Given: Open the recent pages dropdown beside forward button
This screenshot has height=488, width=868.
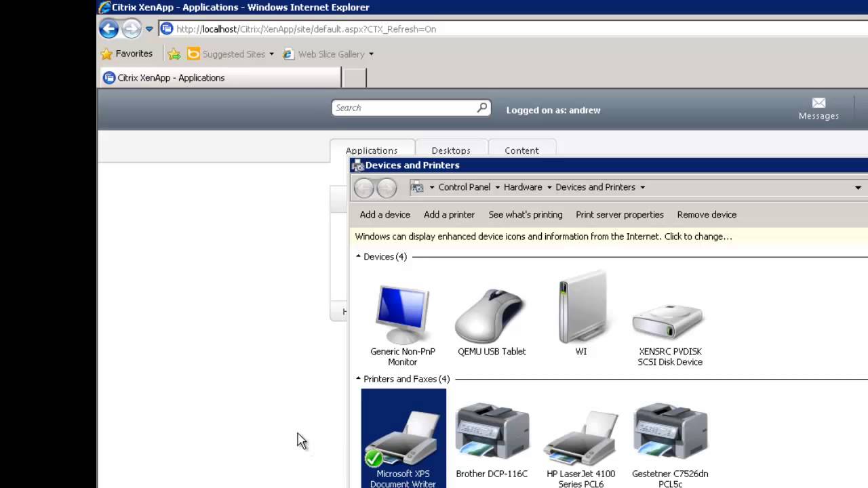Looking at the screenshot, I should point(149,29).
